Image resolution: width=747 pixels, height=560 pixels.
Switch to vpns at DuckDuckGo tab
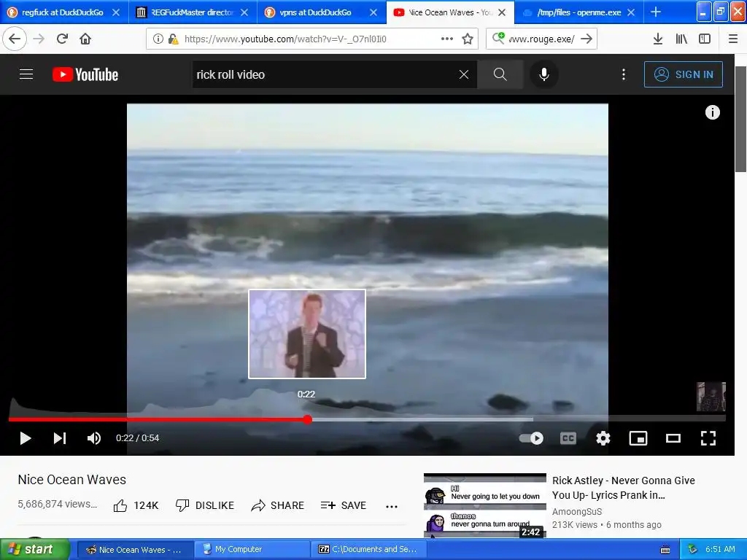[315, 12]
